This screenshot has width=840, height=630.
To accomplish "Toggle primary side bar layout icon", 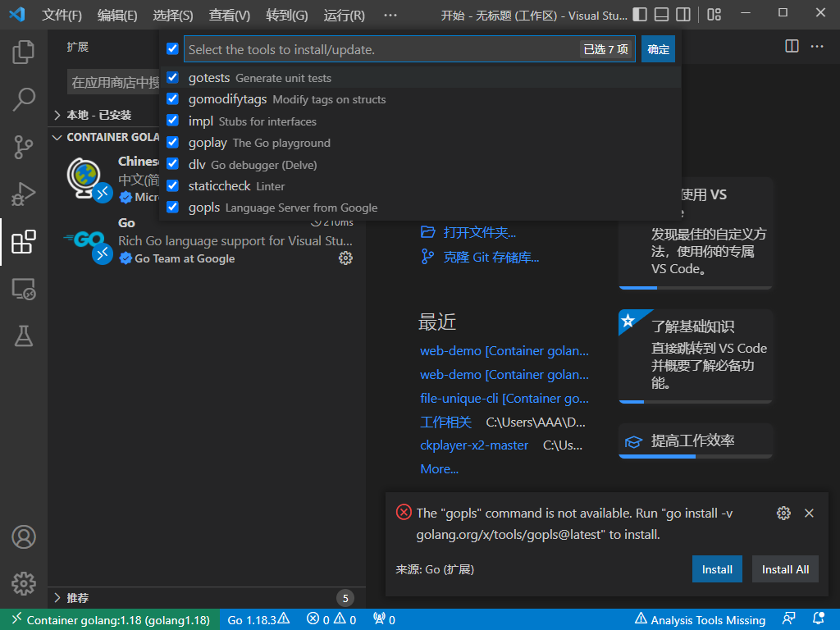I will [x=640, y=15].
